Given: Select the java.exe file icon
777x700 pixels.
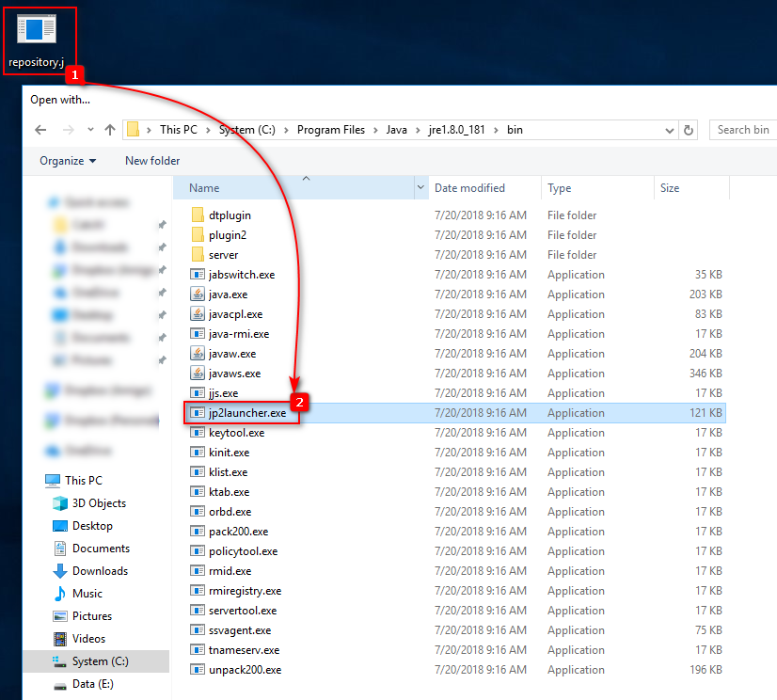Looking at the screenshot, I should [198, 294].
